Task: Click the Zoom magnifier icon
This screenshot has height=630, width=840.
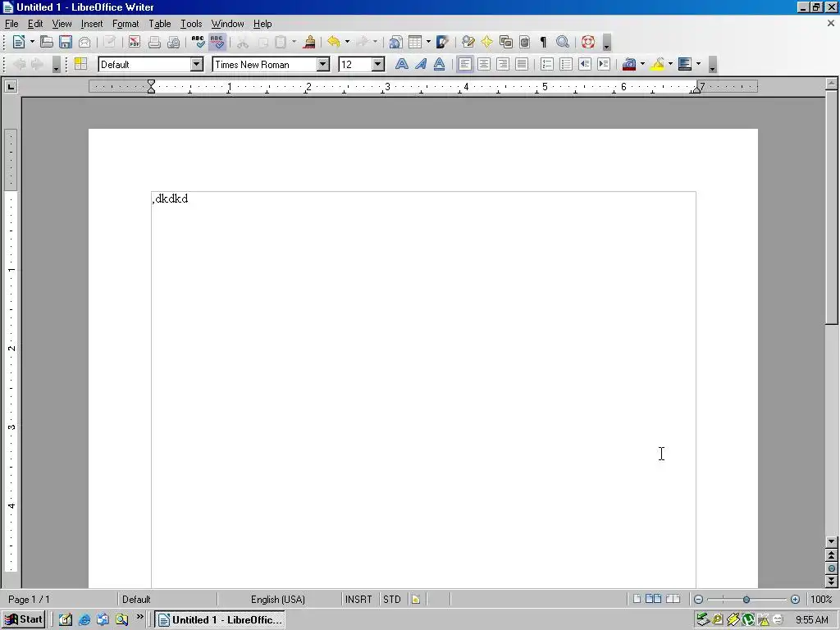Action: [x=563, y=42]
